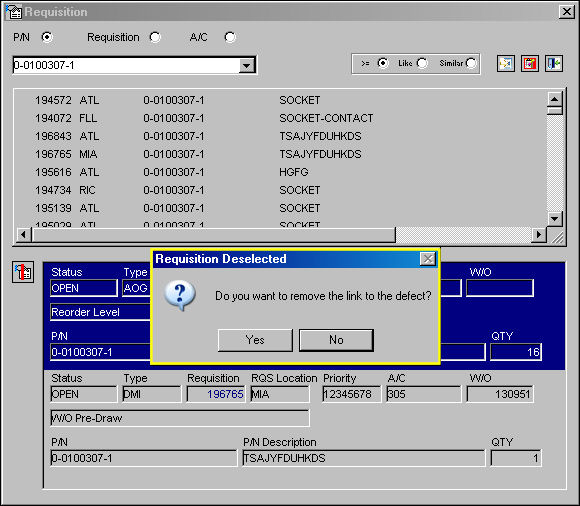580x506 pixels.
Task: Decline link removal with the No button
Action: [336, 340]
